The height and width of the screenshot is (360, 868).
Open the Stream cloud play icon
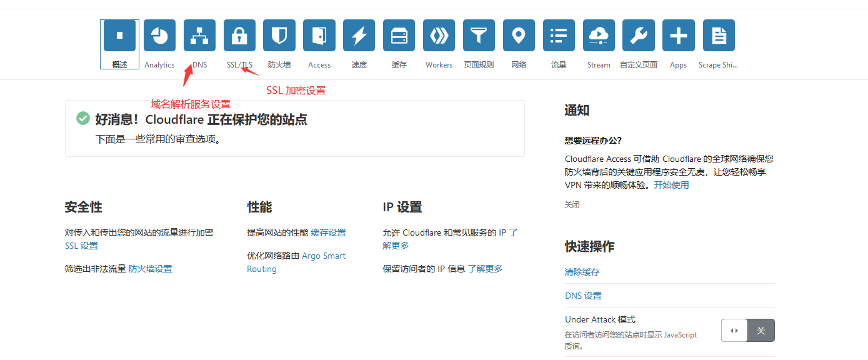pos(599,36)
